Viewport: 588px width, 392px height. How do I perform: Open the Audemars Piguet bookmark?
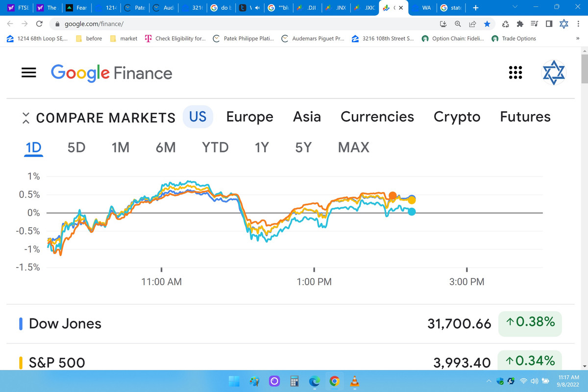click(313, 39)
